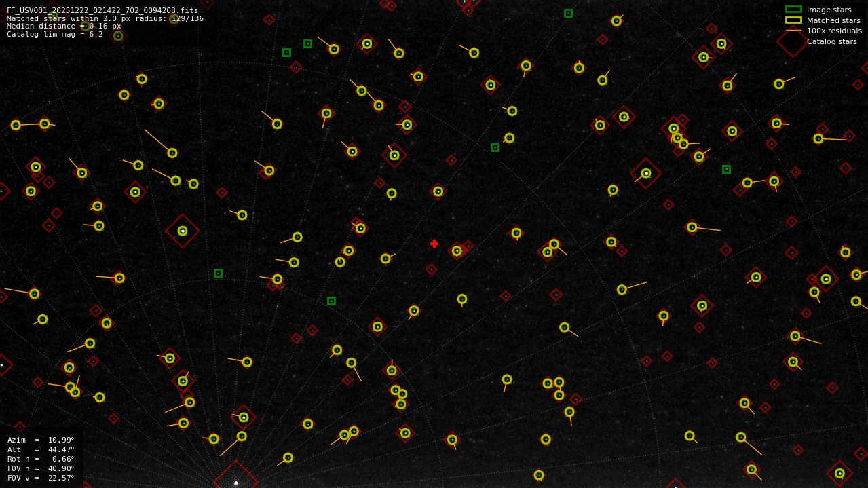Click the 'FOV v = 22.57°' readout
This screenshot has height=488, width=868.
coord(41,478)
